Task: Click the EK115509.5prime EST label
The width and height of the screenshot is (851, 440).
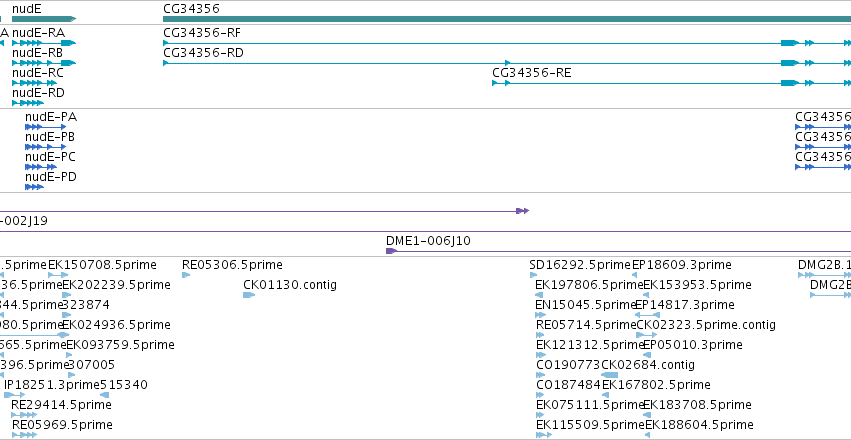Action: [x=590, y=424]
